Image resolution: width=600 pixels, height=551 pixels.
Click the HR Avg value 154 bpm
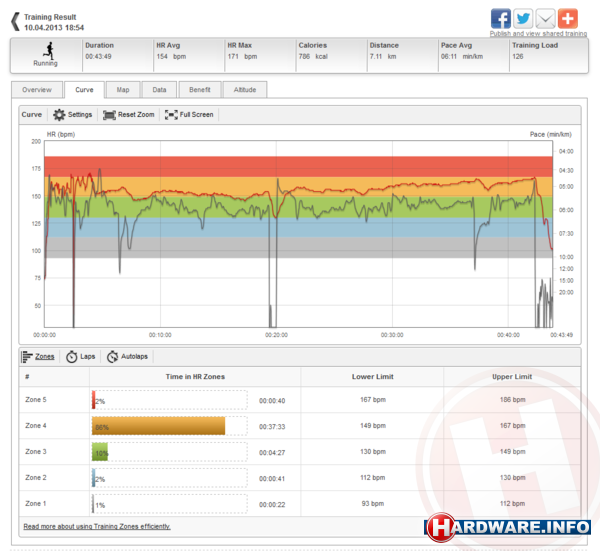[x=171, y=57]
